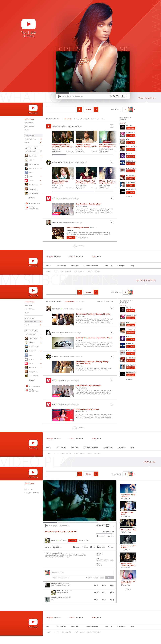Viewport: 161px width, 644px height.
Task: Click the Add plus icon below the video
Action: 91,547
